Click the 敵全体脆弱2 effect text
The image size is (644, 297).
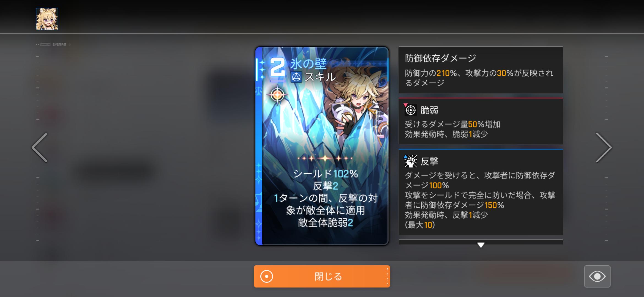325,223
